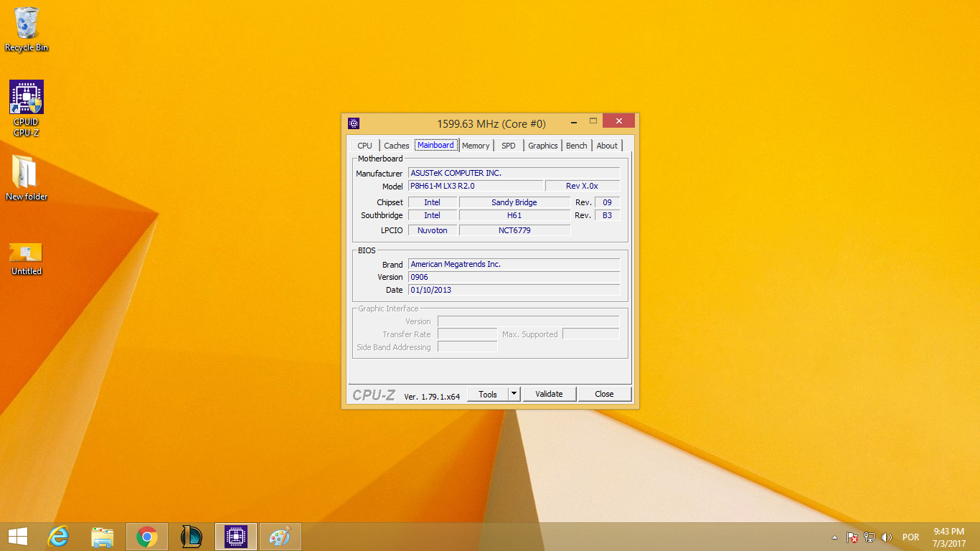The image size is (980, 551).
Task: Click the chipset revision value 09
Action: click(x=608, y=202)
